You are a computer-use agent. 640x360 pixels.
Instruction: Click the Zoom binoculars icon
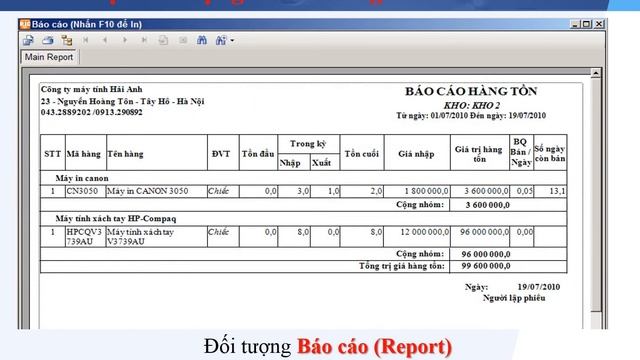pos(221,40)
